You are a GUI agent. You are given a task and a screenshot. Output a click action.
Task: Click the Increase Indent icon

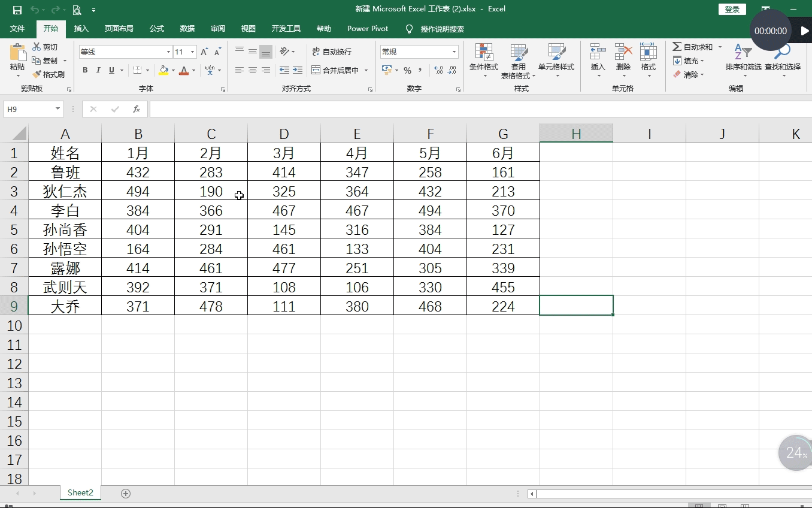(x=298, y=71)
